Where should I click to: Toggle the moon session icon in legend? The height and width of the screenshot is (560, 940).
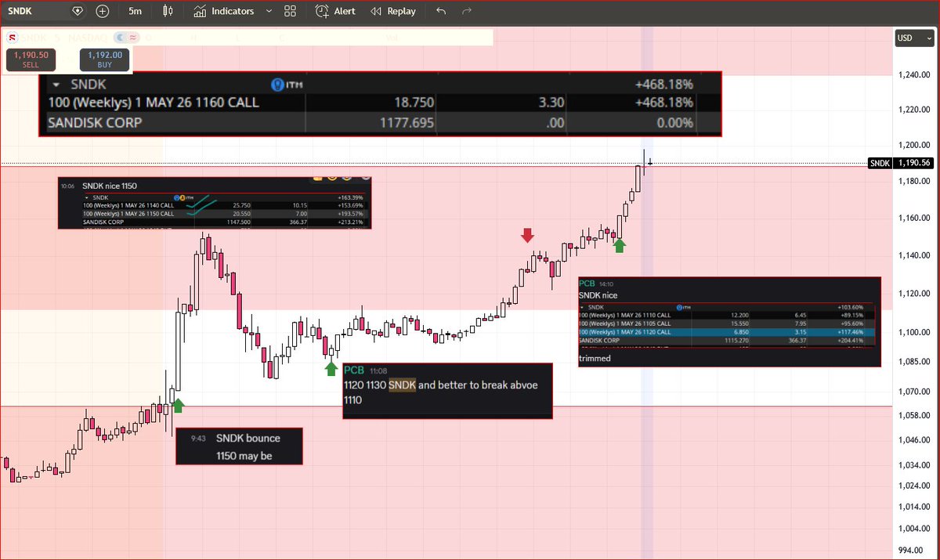coord(120,37)
